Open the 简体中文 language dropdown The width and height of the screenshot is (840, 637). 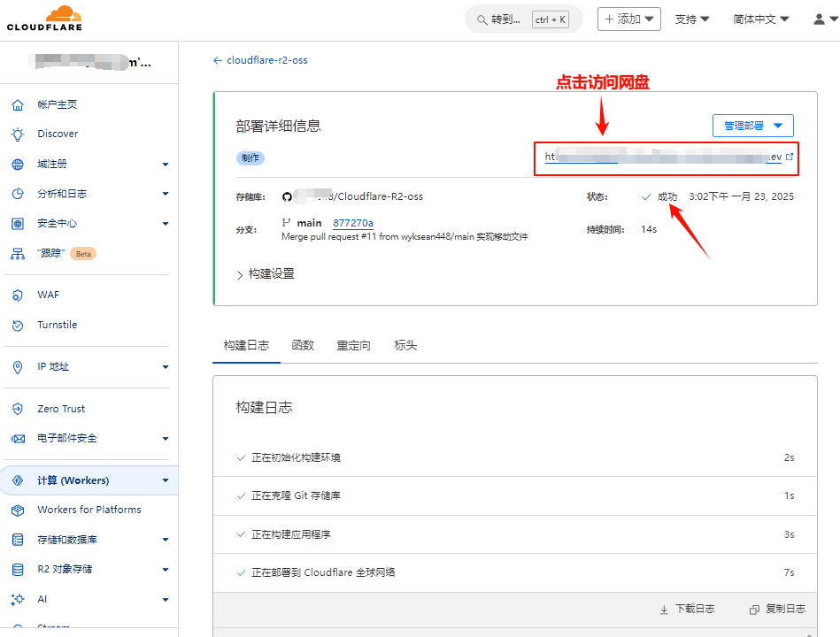tap(760, 19)
